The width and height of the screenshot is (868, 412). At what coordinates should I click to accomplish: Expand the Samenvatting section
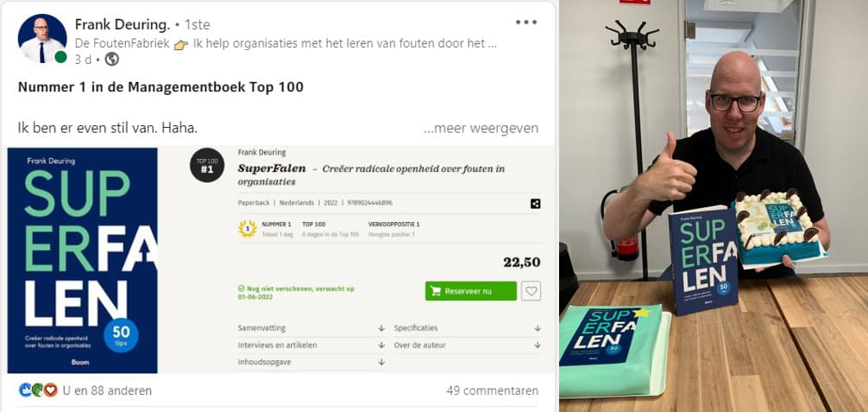click(x=311, y=328)
